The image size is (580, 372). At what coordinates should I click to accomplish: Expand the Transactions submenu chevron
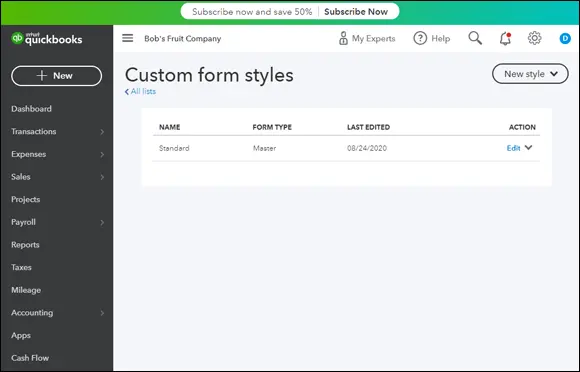[x=102, y=132]
